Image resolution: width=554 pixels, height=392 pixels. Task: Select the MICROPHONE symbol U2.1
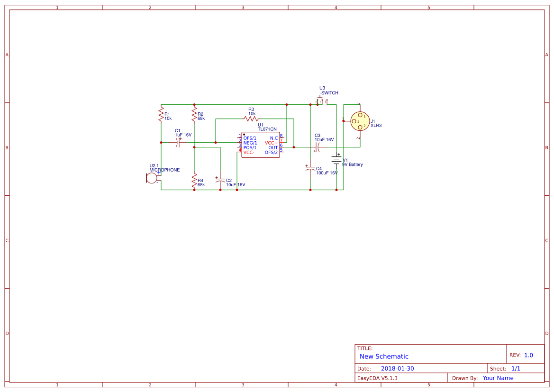click(x=151, y=177)
